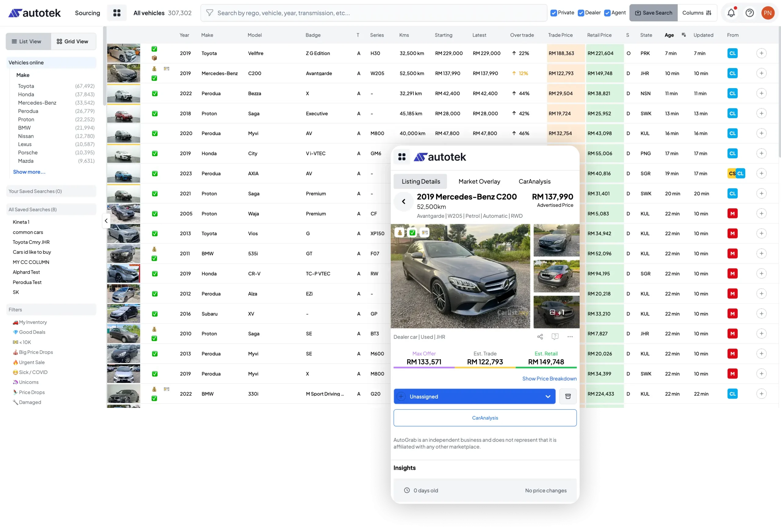Uncheck the Agent seller checkbox
This screenshot has width=781, height=532.
[x=607, y=13]
